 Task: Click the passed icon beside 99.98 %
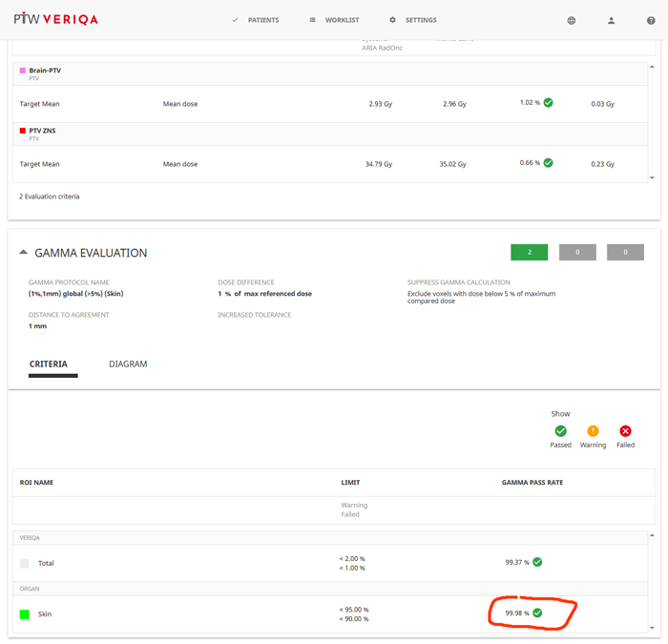(x=537, y=613)
